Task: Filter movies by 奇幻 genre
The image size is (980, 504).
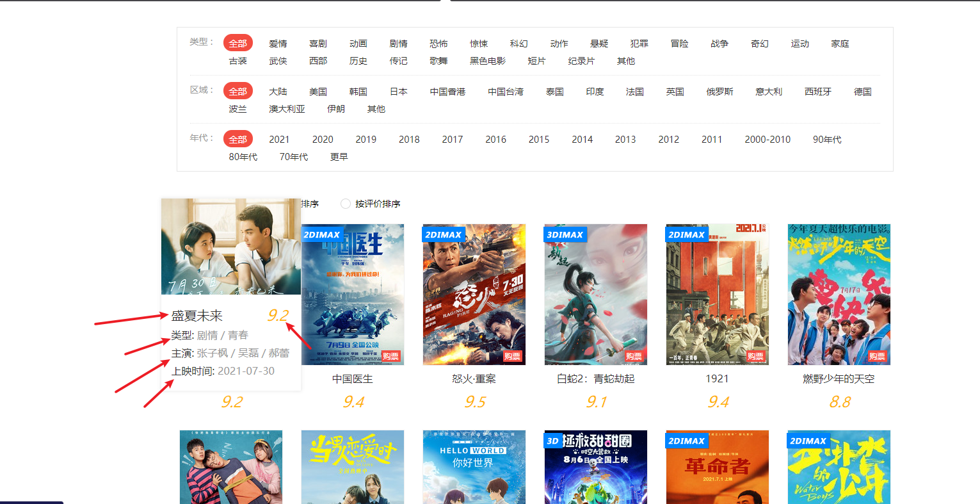Action: [760, 44]
